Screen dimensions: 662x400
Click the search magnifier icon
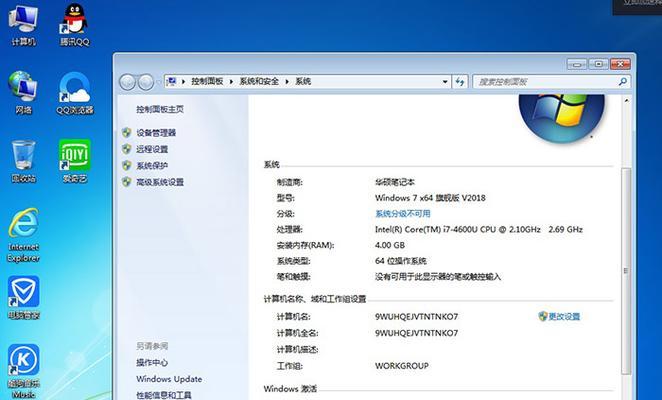622,82
